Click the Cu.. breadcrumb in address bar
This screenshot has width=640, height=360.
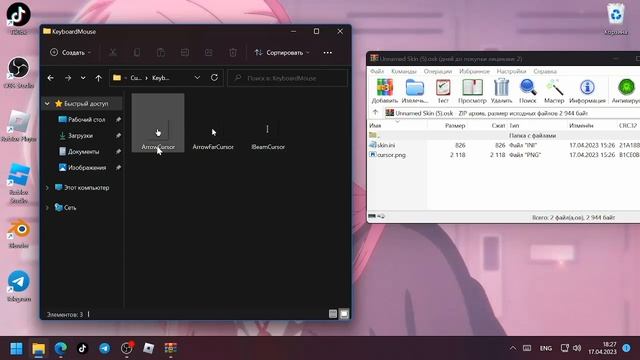(136, 78)
